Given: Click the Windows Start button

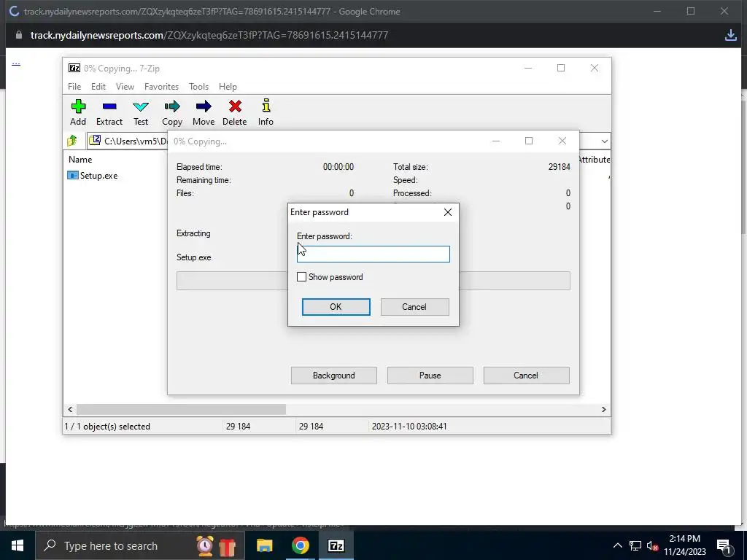Looking at the screenshot, I should click(18, 545).
